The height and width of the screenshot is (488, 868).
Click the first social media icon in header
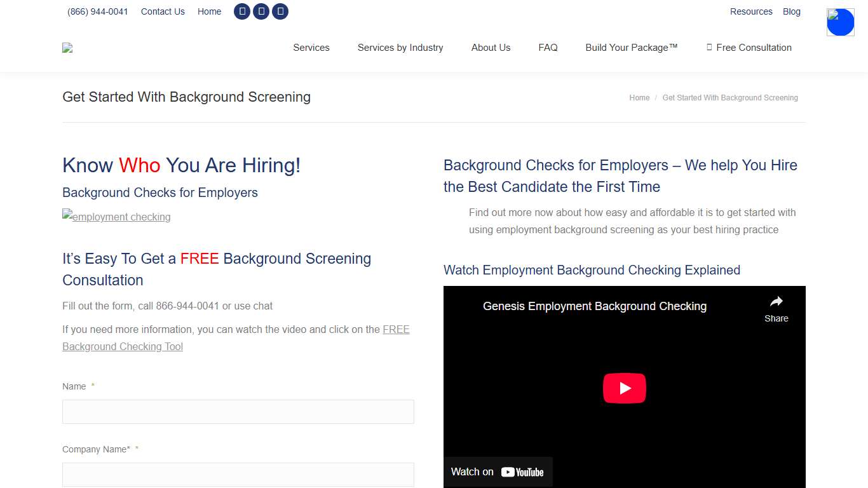(x=242, y=11)
